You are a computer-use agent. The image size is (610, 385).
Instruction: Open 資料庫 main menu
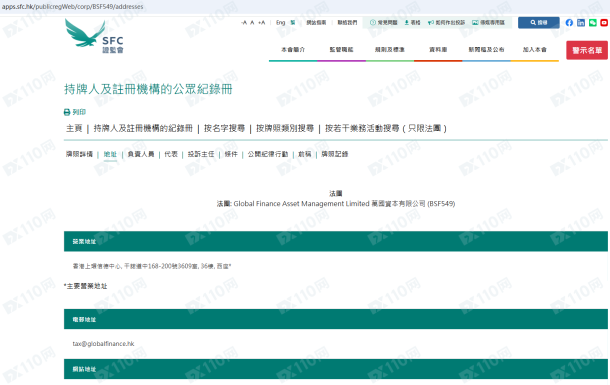click(x=438, y=50)
